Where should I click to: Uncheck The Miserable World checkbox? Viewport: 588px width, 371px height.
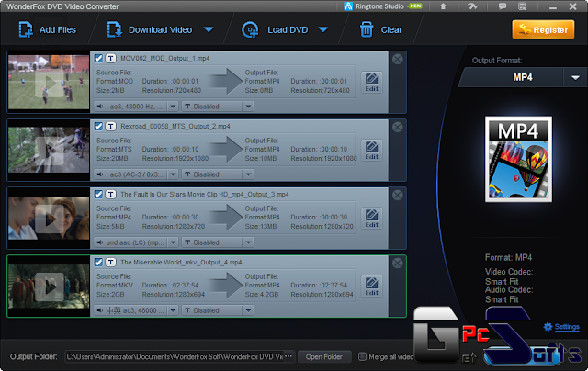pyautogui.click(x=98, y=263)
